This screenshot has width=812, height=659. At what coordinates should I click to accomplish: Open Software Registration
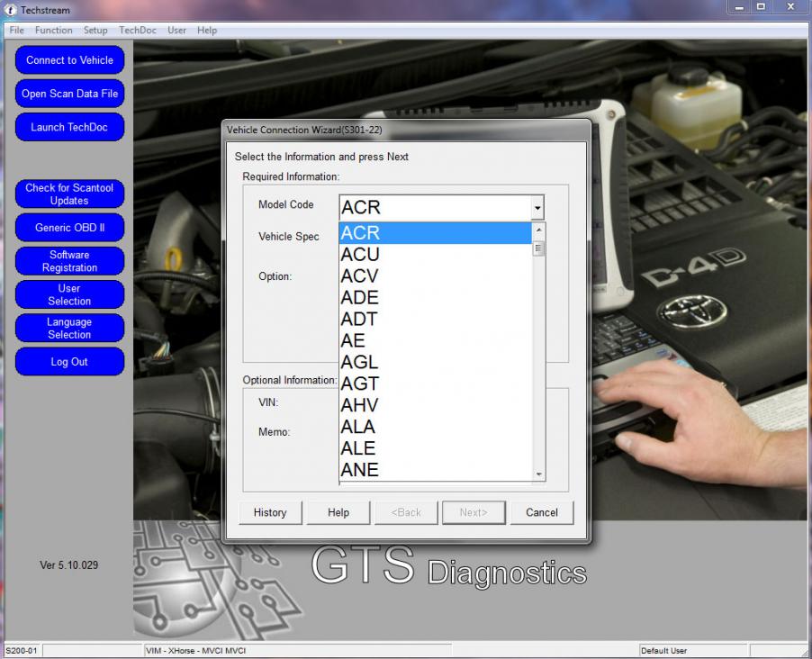70,261
